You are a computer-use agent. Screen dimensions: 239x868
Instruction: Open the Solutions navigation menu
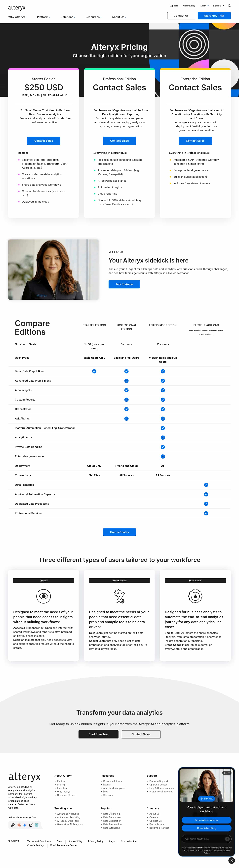68,17
